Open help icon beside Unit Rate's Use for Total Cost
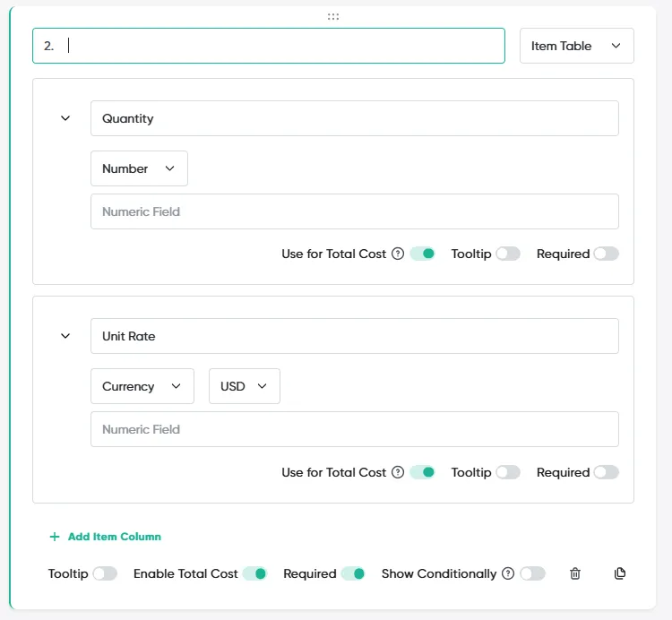 [x=398, y=472]
